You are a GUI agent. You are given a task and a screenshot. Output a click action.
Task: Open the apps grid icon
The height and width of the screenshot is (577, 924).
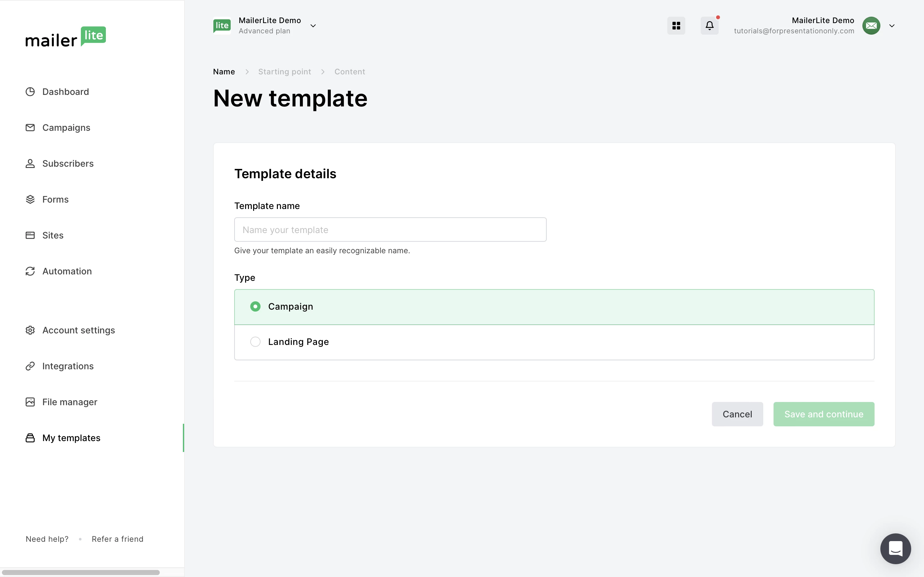pos(676,26)
